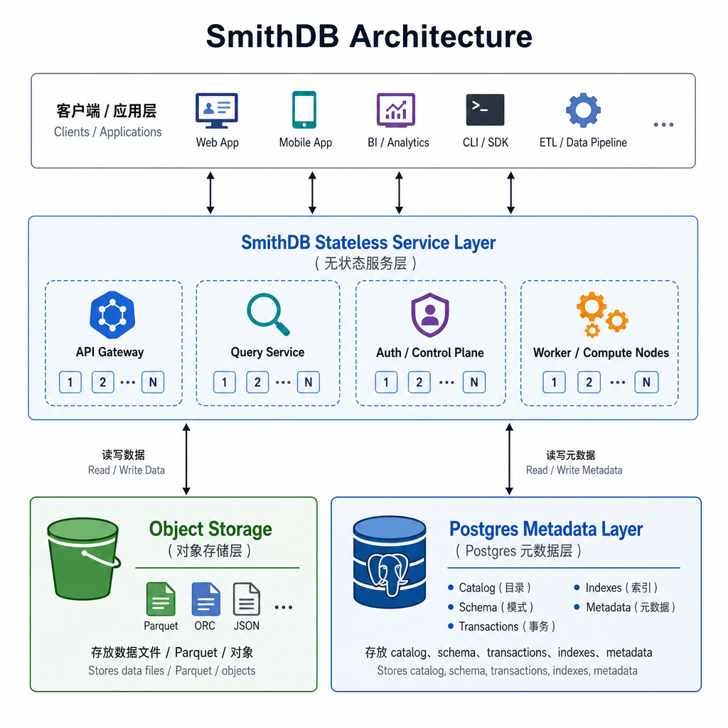Click the JSON file label

[x=247, y=626]
